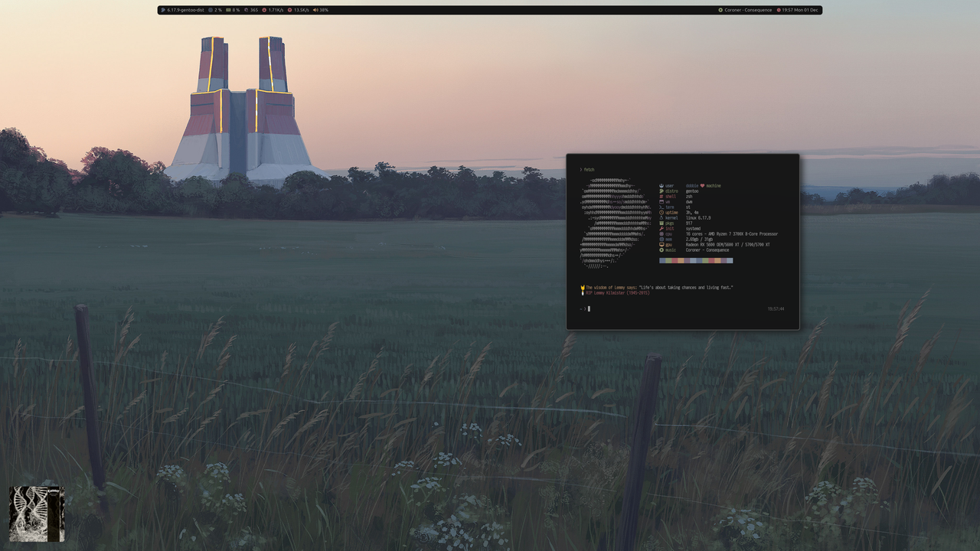This screenshot has width=980, height=551.
Task: Click the RIP Lemmy Kilmister (1945-2015) line
Action: [616, 292]
